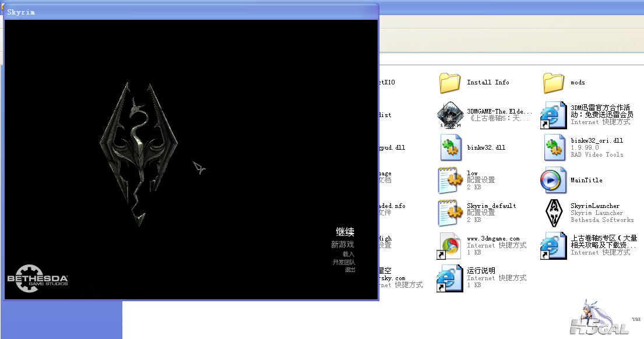Select the 上古卷轴5专区 shortcut icon
Screen dimensions: 644x339
(553, 246)
